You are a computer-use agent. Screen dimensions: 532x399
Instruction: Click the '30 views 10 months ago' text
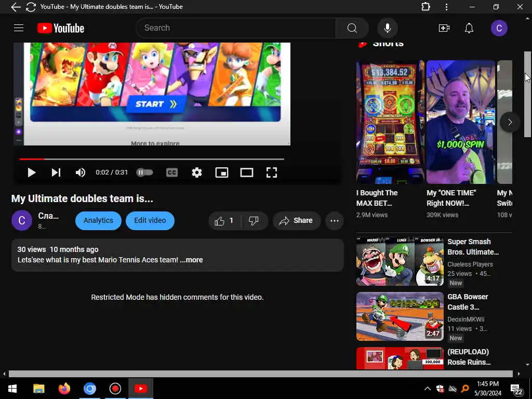(x=58, y=249)
